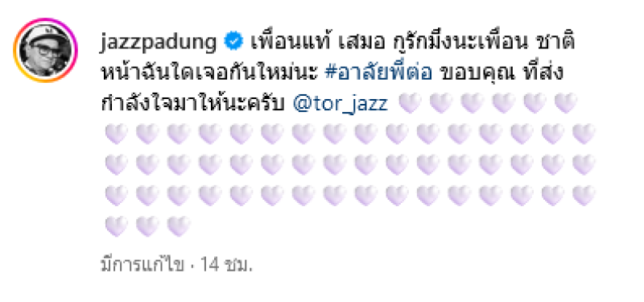Click the blue verified badge icon
Screen dimensions: 644x302
click(x=233, y=43)
